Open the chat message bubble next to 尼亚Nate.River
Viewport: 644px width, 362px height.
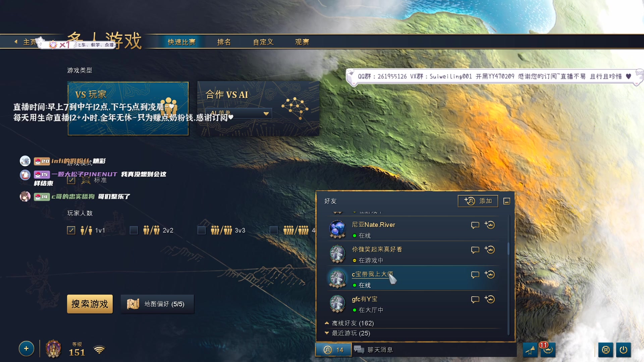[x=475, y=225]
